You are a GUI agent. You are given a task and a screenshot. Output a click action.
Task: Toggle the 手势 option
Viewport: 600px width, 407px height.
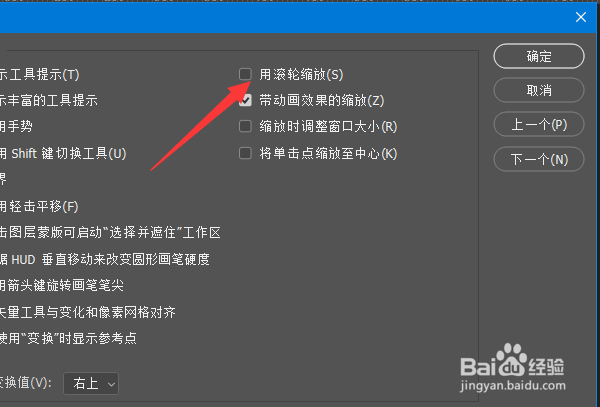(16, 127)
